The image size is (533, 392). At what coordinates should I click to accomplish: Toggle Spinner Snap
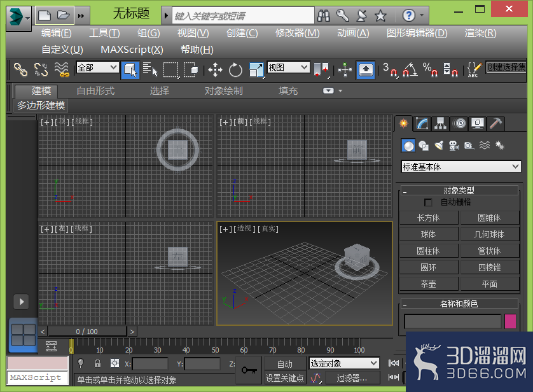tap(451, 70)
